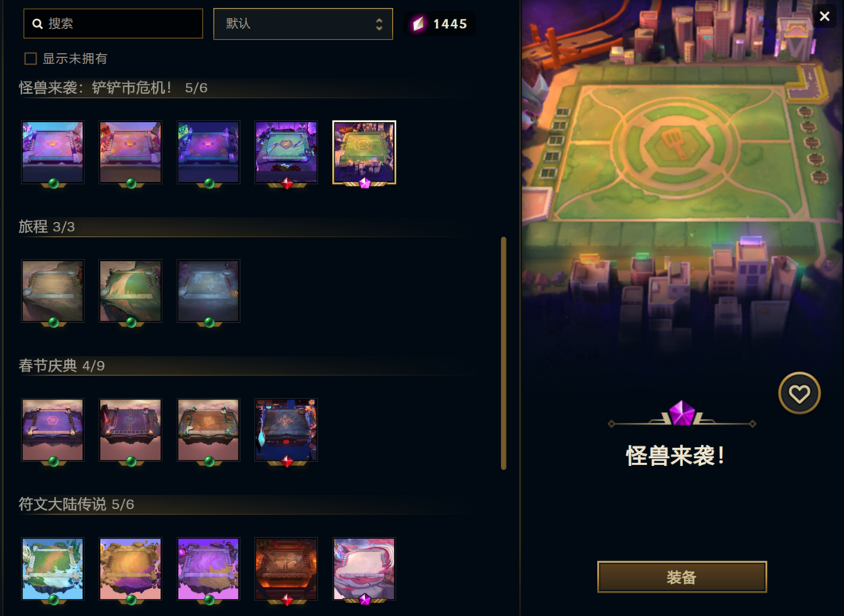This screenshot has height=616, width=844.
Task: Add arena to favorites with heart icon
Action: coord(799,394)
